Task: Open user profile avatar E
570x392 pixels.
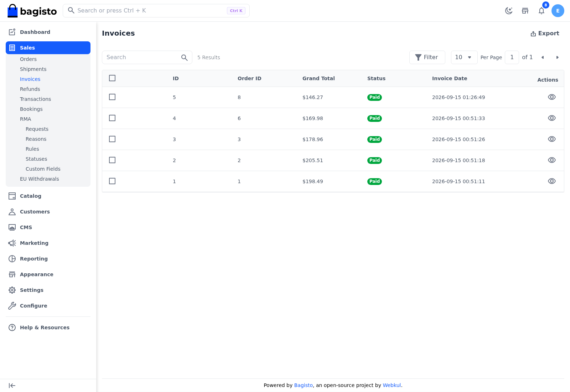Action: 558,11
